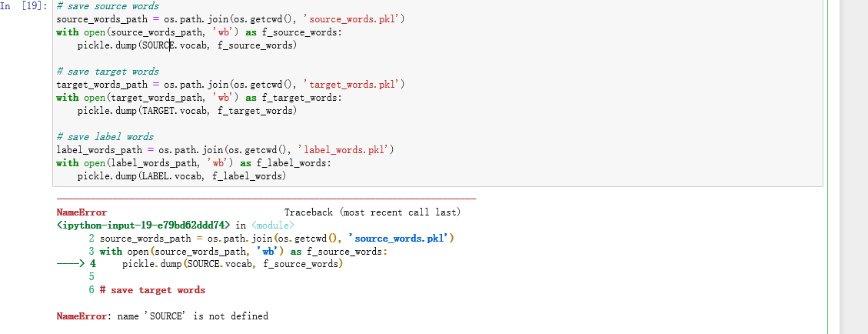Click the ipython-input-19-e79bd62ddd74 reference
This screenshot has width=868, height=334.
coord(143,225)
